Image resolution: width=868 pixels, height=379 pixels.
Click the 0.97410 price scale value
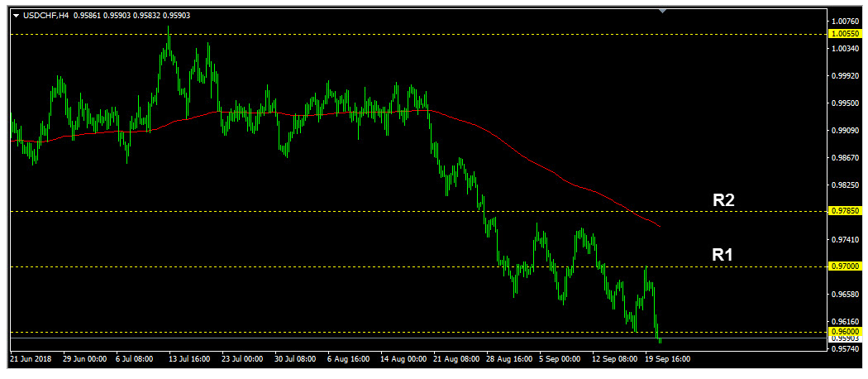pos(845,239)
